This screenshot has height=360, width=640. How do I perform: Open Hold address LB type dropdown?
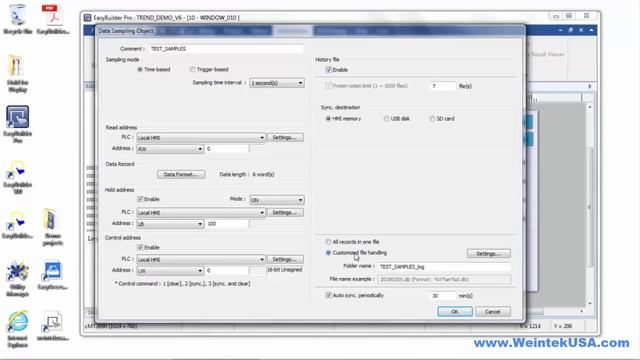tap(170, 224)
